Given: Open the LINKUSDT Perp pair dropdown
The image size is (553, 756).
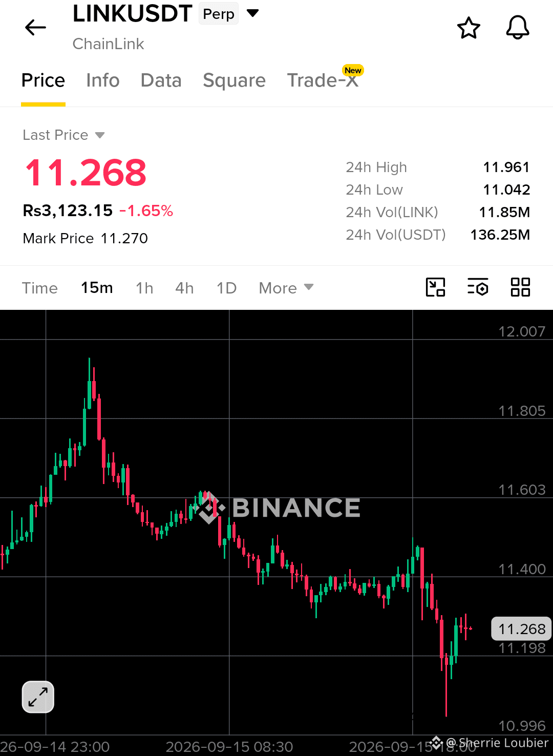Looking at the screenshot, I should click(x=253, y=13).
